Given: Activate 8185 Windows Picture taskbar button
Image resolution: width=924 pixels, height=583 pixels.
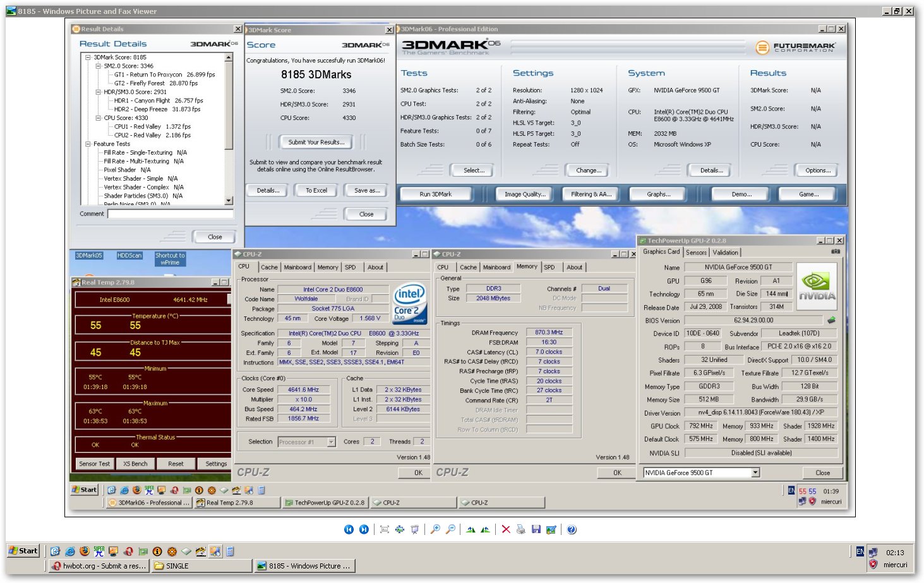Looking at the screenshot, I should [x=304, y=566].
